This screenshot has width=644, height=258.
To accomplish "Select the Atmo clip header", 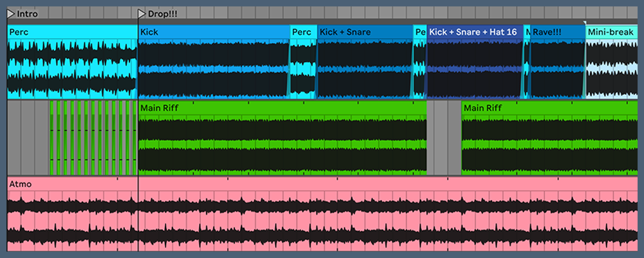I will coord(323,184).
